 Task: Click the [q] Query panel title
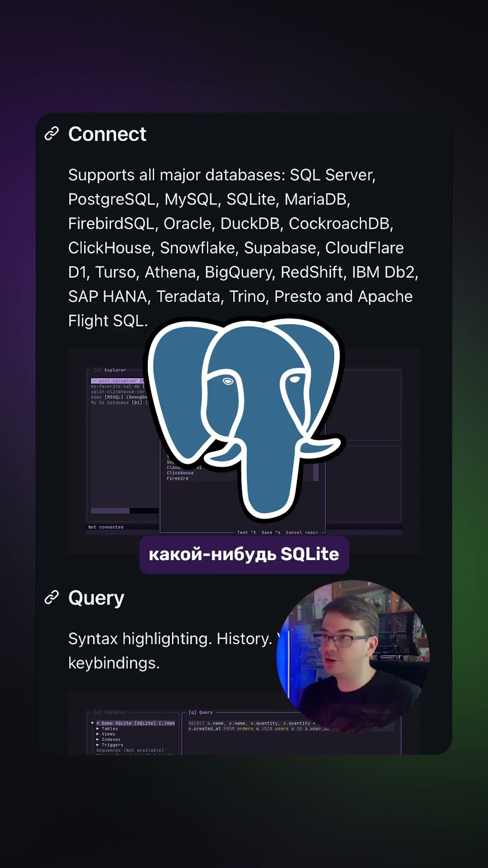click(201, 712)
